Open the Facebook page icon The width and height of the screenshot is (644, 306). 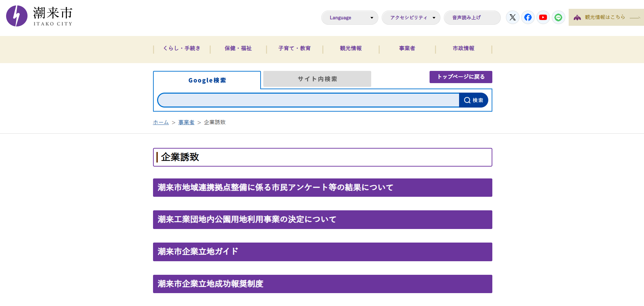[528, 17]
